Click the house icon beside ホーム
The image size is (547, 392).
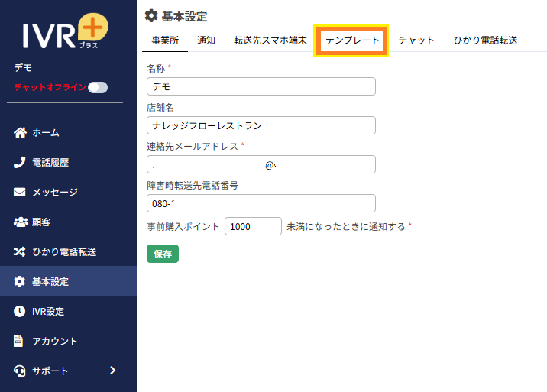tap(21, 133)
